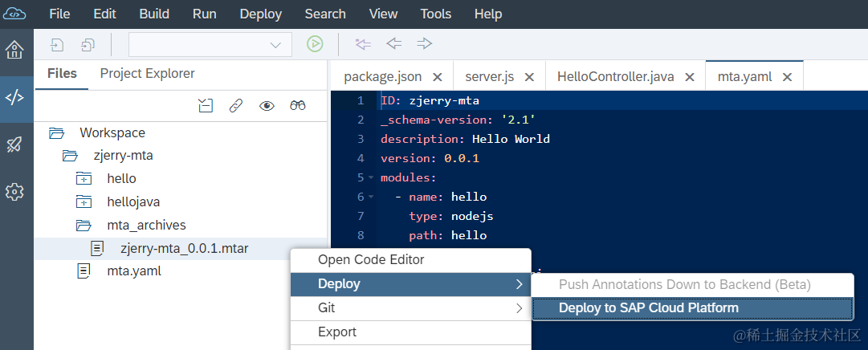This screenshot has width=868, height=350.
Task: Open the Deployment rocket perspective
Action: pos(14,144)
